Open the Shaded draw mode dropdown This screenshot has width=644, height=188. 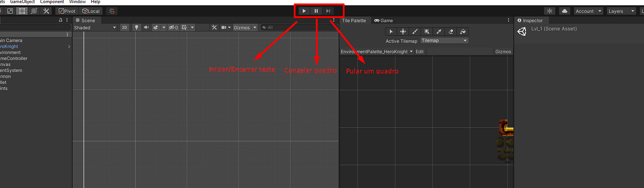(x=95, y=27)
